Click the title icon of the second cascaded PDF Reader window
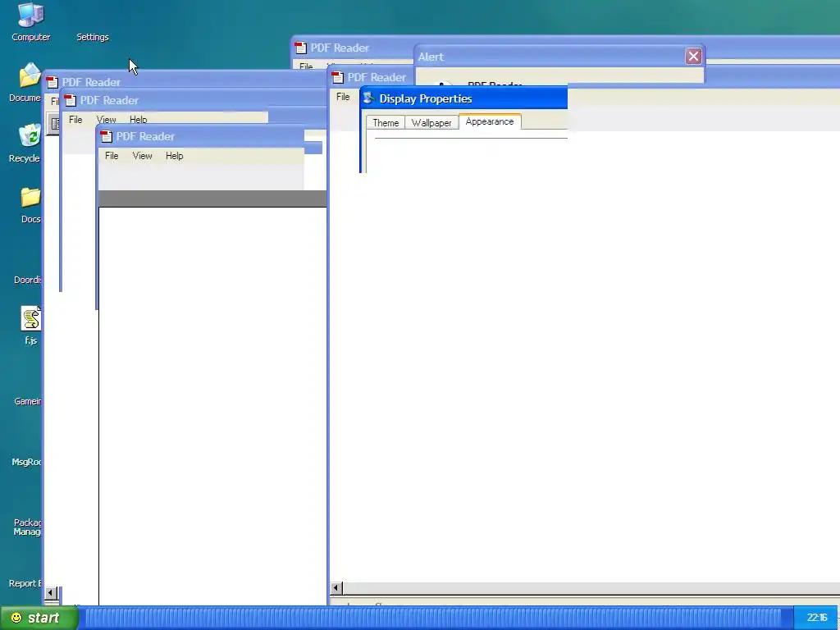Screen dimensions: 840x630 point(71,100)
